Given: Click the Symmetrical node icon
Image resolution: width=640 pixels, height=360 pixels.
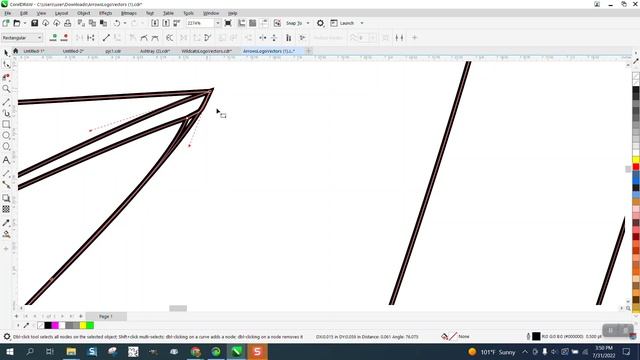Looking at the screenshot, I should coord(155,38).
